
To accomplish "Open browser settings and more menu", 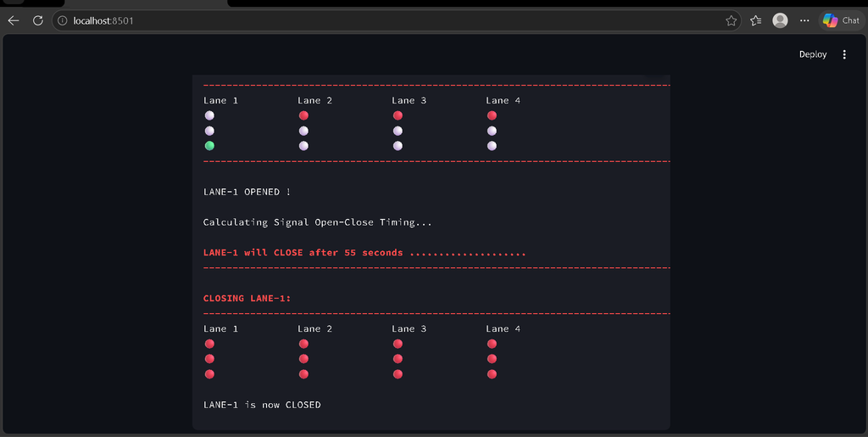I will coord(804,20).
